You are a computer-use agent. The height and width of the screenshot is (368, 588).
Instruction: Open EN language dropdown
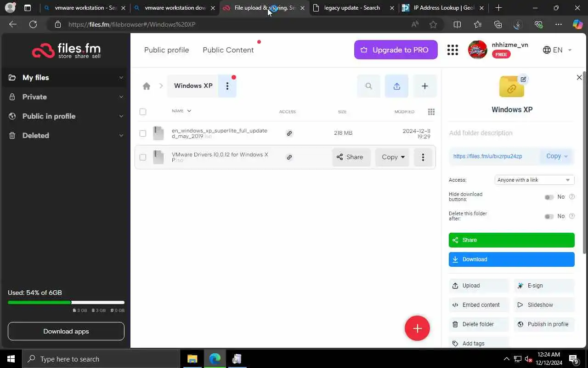(557, 50)
